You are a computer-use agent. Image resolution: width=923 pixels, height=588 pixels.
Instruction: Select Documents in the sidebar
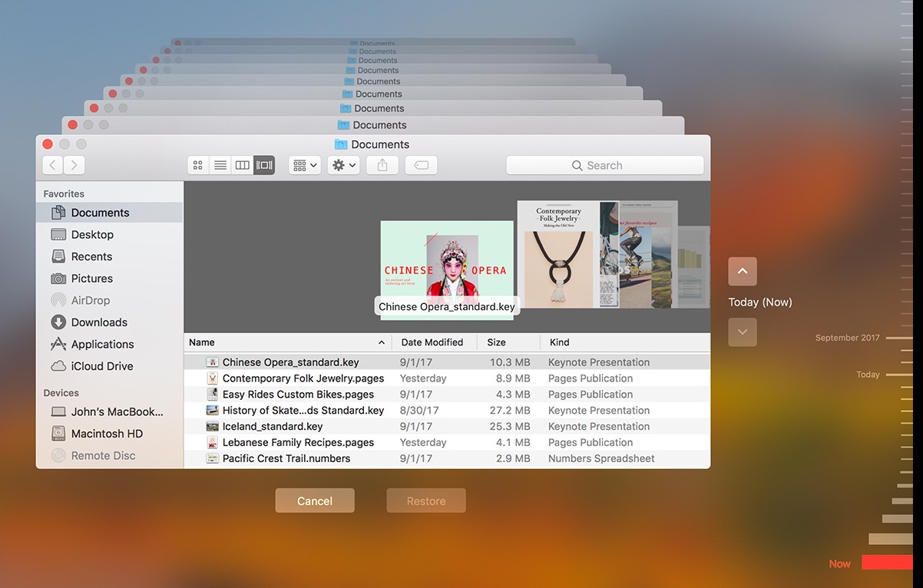point(110,213)
